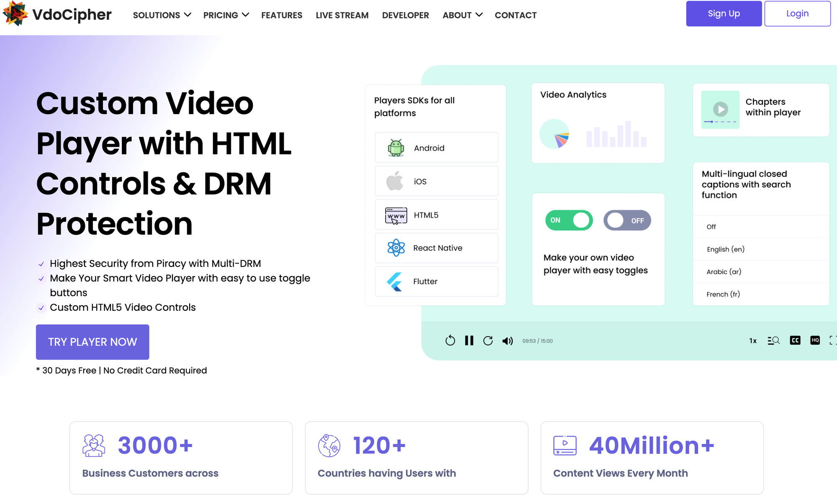Click the Video Analytics card title
Viewport: 837px width, 504px height.
573,95
